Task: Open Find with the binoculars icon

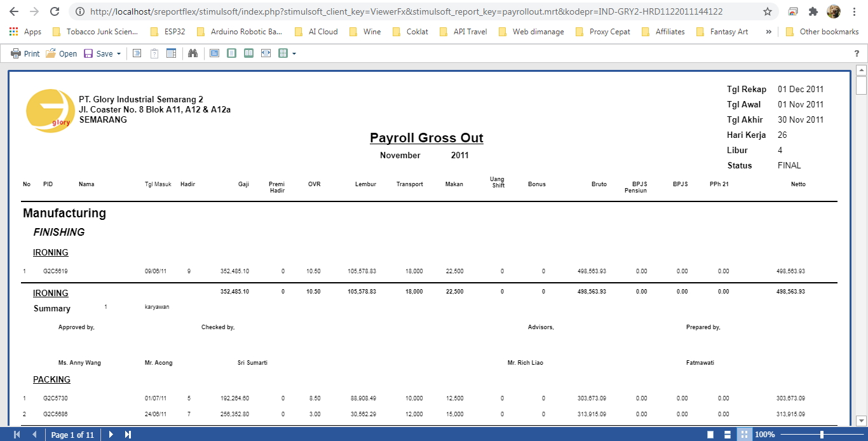Action: 193,53
